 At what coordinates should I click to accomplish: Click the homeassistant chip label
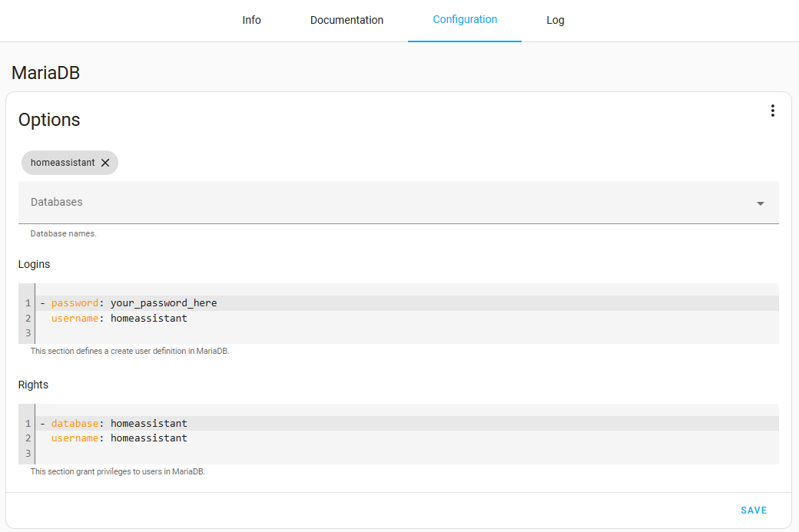coord(63,163)
